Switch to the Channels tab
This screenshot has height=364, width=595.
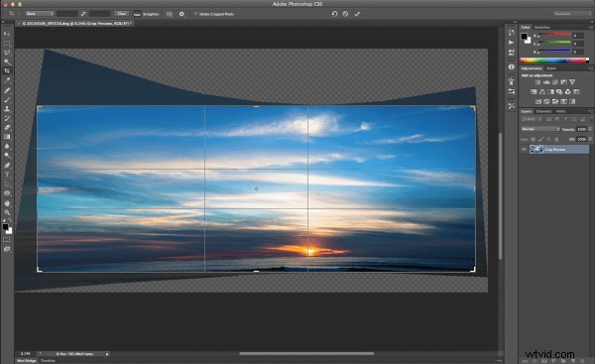click(543, 111)
